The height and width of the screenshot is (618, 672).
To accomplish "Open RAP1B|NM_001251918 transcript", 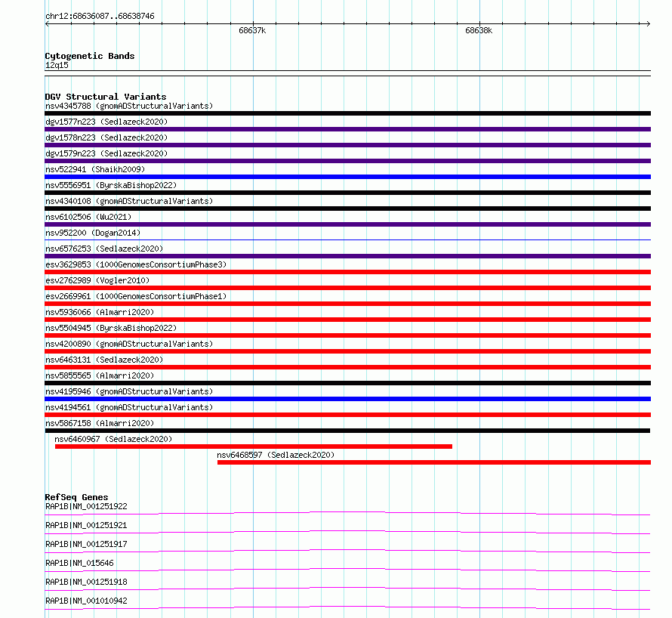I will click(x=86, y=582).
